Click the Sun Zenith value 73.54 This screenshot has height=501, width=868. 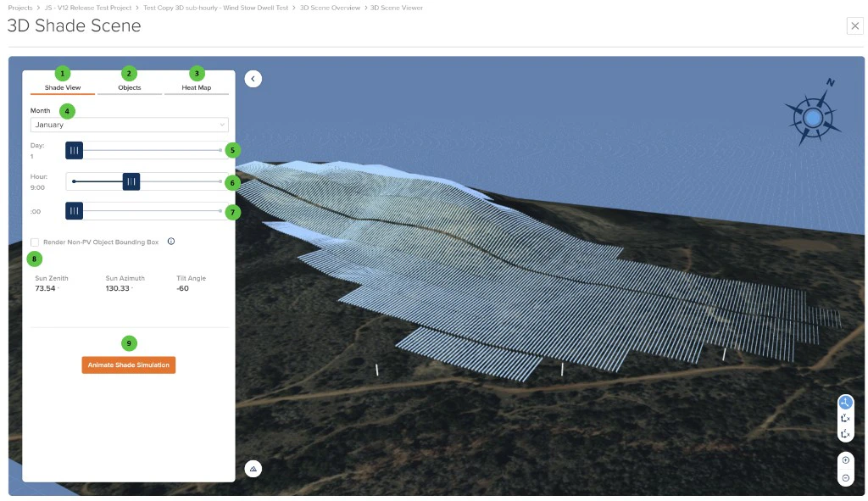pyautogui.click(x=46, y=288)
